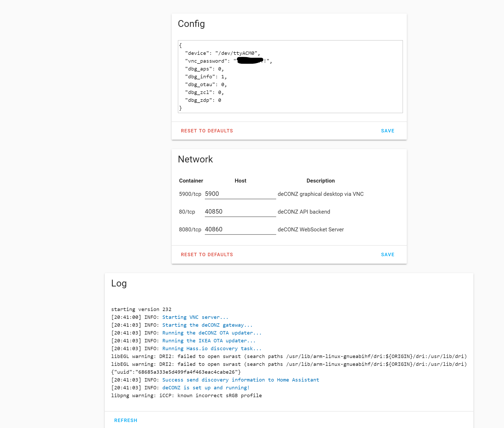
Task: Click the Network section heading
Action: coord(195,159)
